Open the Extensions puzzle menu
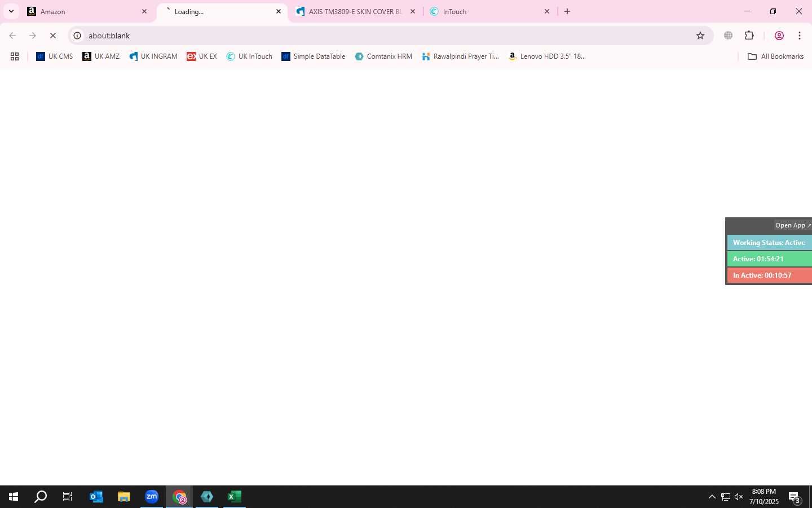The width and height of the screenshot is (812, 508). coord(749,36)
